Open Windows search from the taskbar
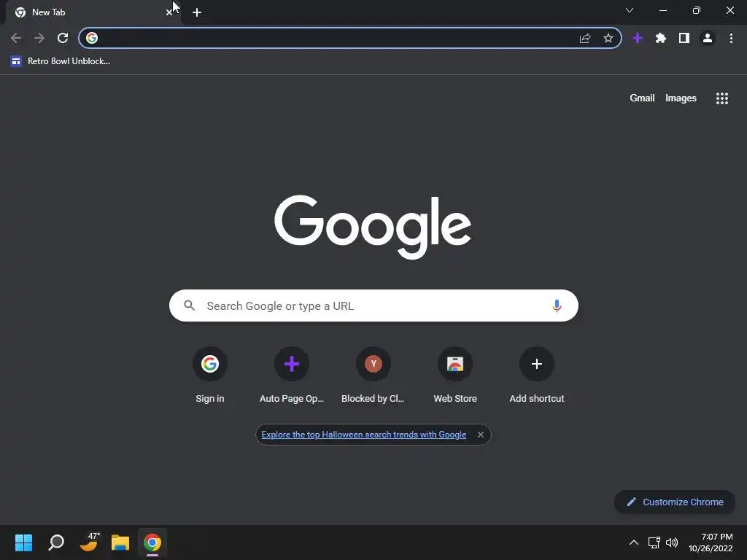The height and width of the screenshot is (560, 747). tap(56, 542)
